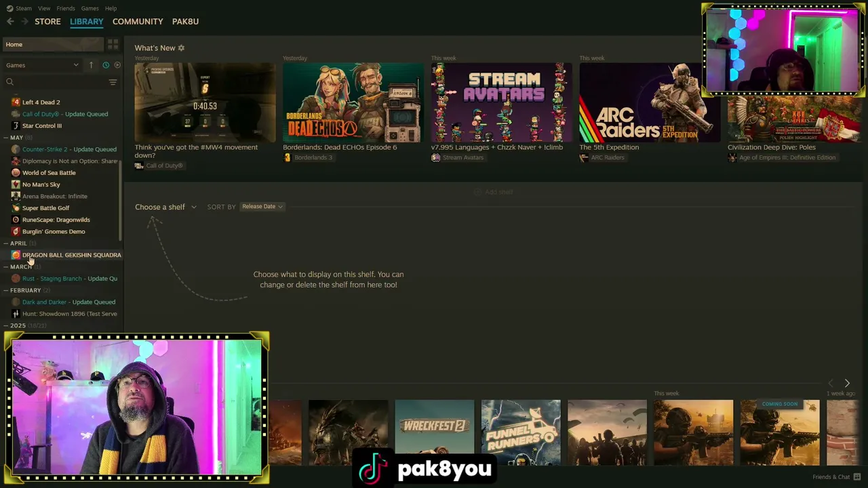Image resolution: width=868 pixels, height=488 pixels.
Task: Click the Stream Avatars icon under news card
Action: click(x=435, y=157)
